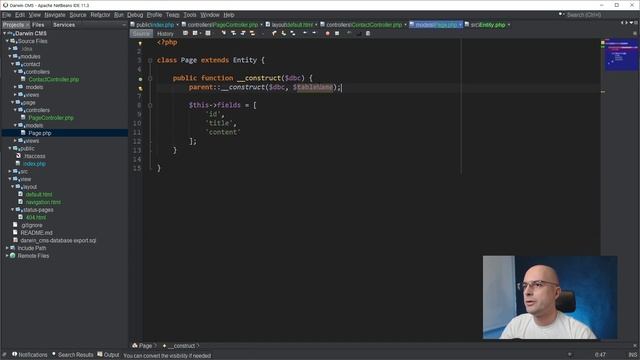
Task: Fold the class Page block at line 3
Action: (x=150, y=60)
